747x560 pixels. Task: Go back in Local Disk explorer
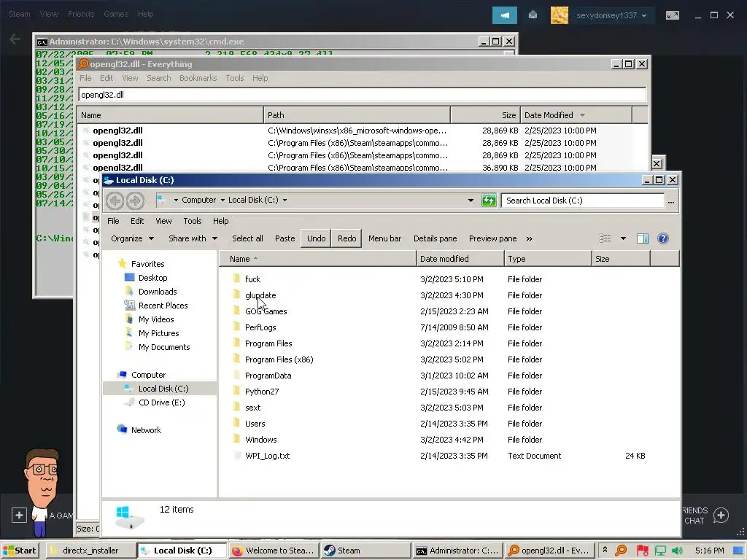[x=115, y=201]
